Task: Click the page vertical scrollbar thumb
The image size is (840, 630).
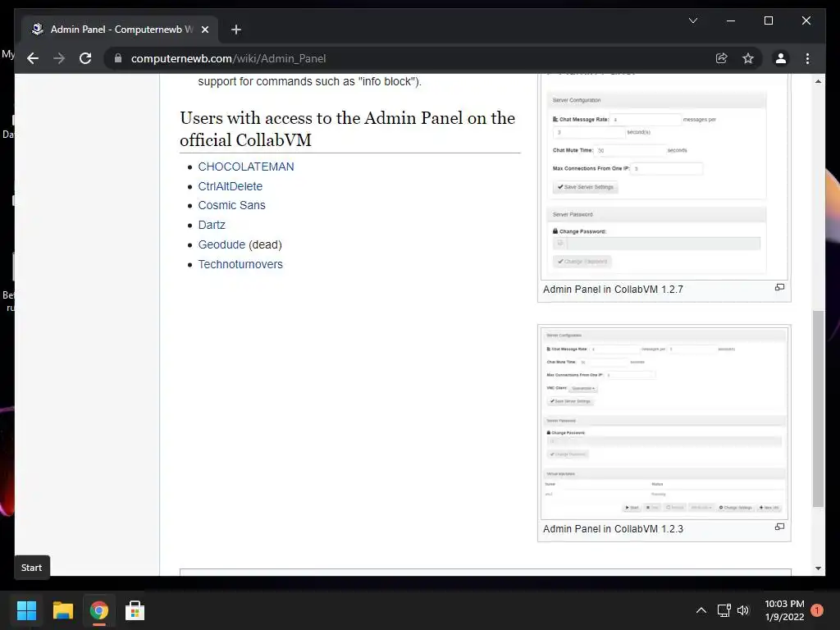Action: coord(818,409)
